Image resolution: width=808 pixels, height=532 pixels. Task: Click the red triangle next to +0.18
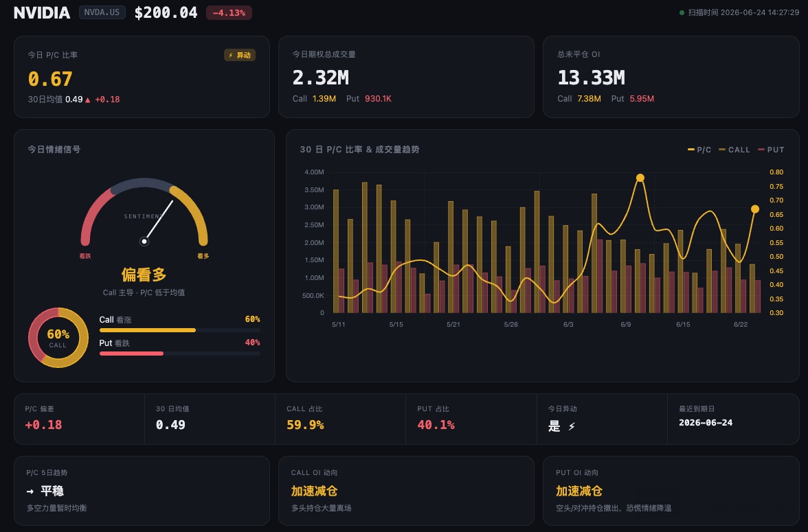point(88,100)
